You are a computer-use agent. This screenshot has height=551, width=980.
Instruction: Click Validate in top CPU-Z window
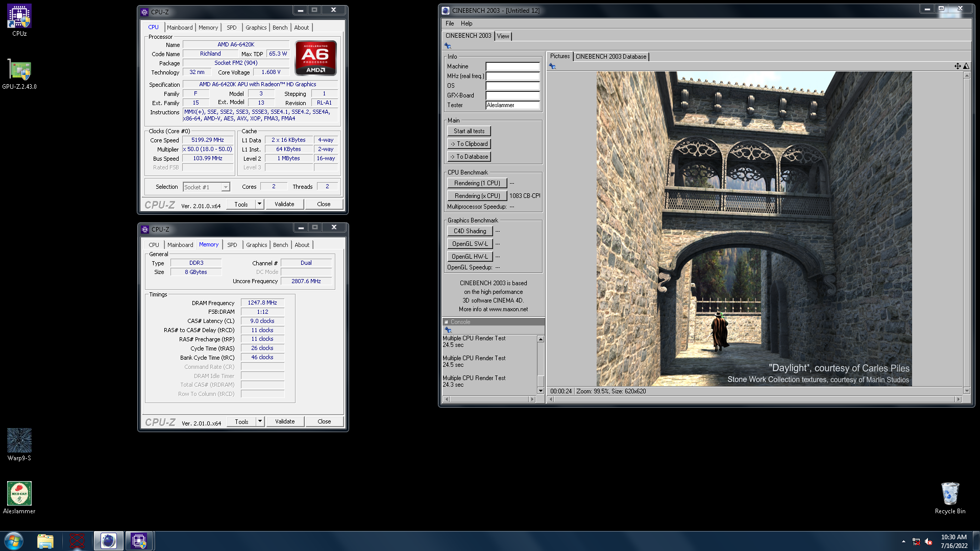(284, 204)
